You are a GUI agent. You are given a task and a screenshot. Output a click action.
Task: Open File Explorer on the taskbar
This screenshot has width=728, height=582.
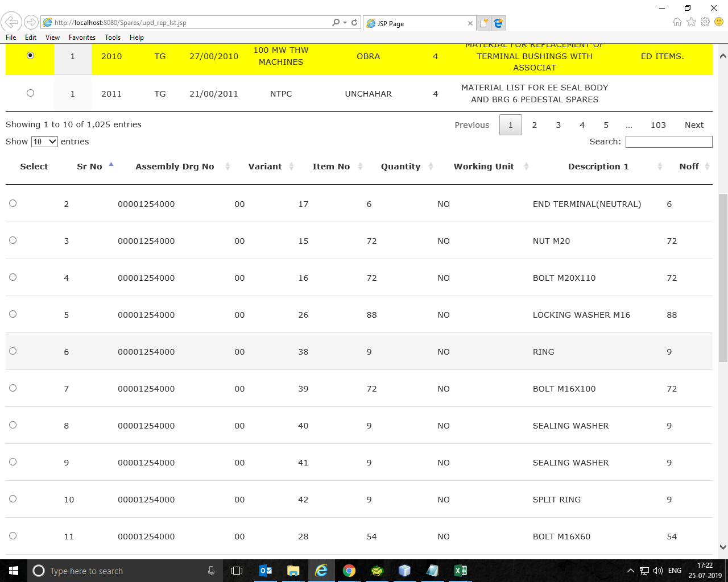click(293, 571)
